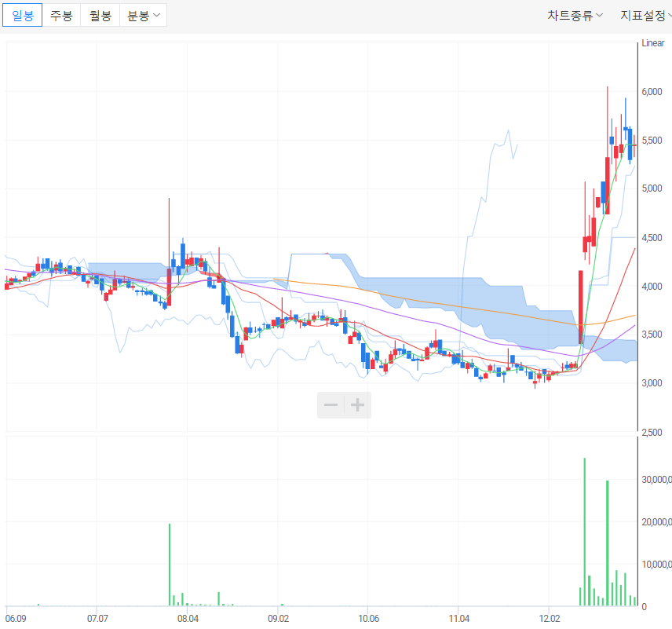
Task: Click the 6,000 price axis label
Action: click(x=652, y=91)
